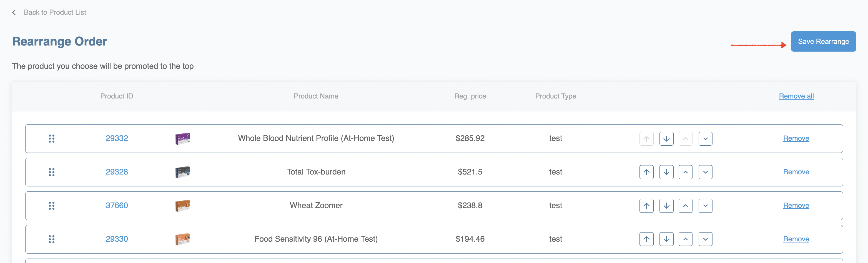
Task: Remove Total Tox-burden from list
Action: click(x=796, y=172)
